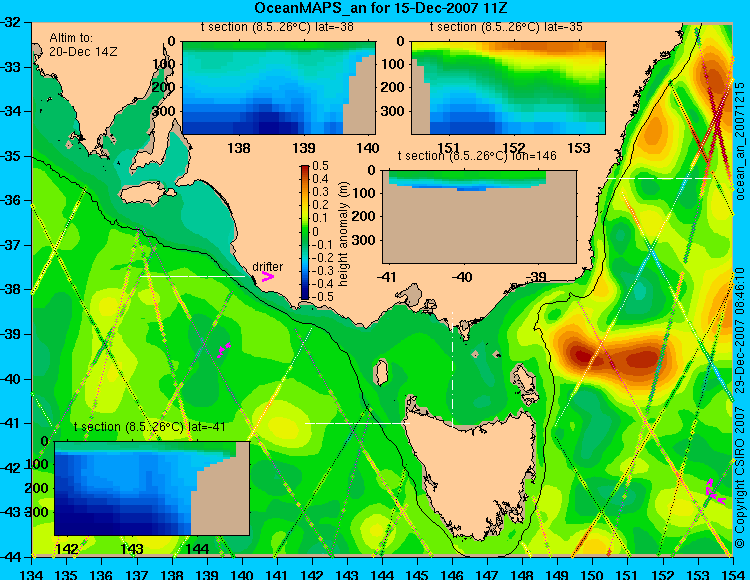Open the lat=-38 temperature section inset plot
The image size is (750, 580).
pyautogui.click(x=279, y=88)
